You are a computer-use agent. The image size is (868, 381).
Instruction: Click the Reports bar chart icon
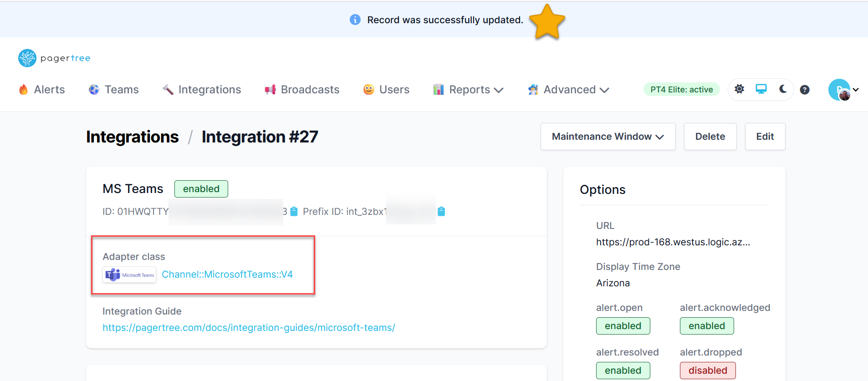(x=439, y=90)
